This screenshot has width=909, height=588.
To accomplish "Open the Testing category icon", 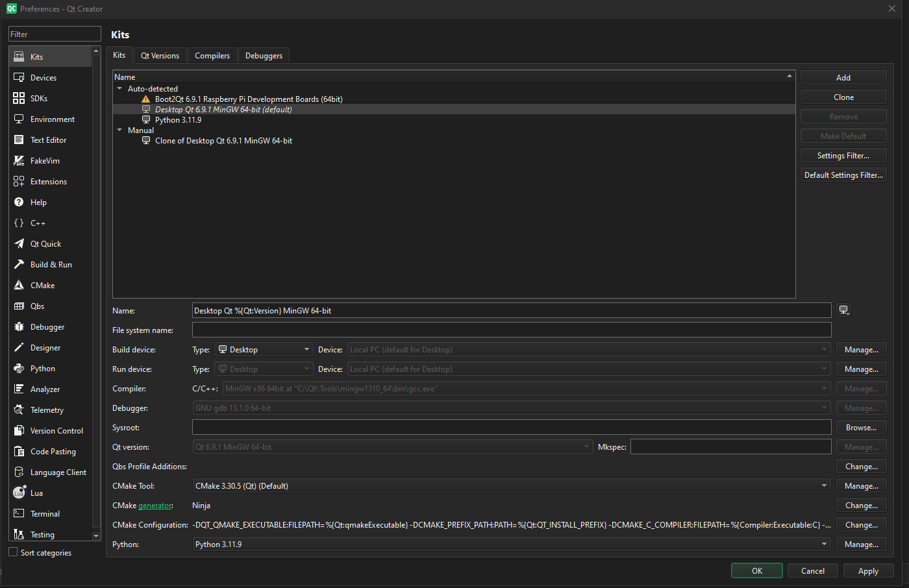I will [x=19, y=535].
